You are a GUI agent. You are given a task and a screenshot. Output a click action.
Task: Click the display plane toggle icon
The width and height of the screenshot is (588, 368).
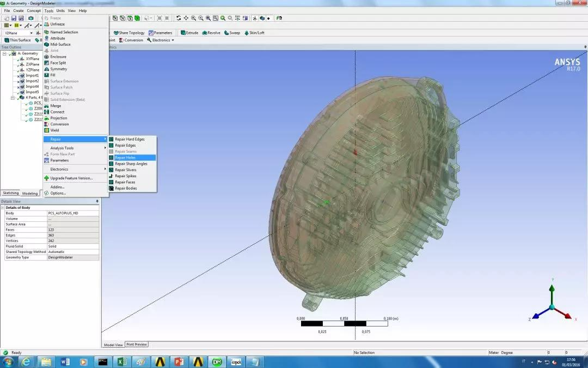click(255, 18)
